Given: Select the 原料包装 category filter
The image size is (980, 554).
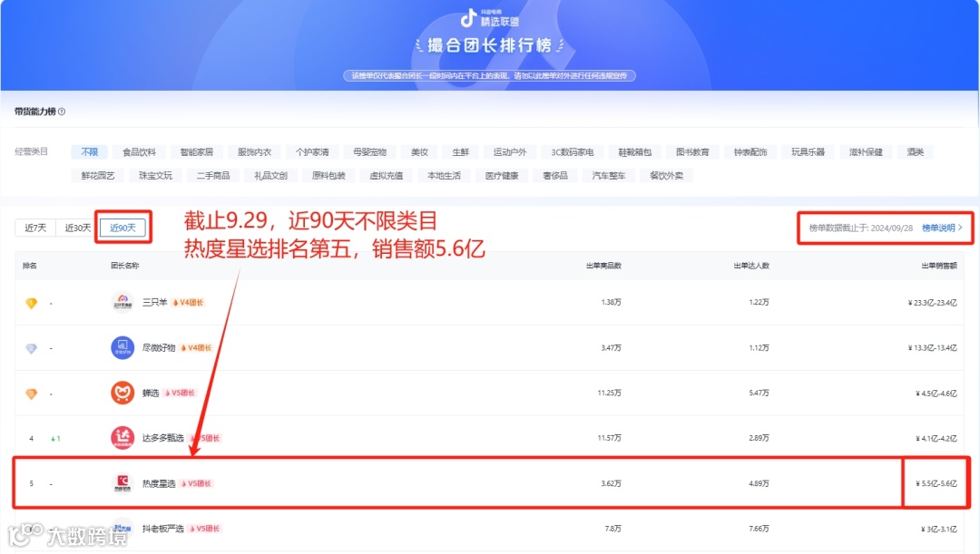Looking at the screenshot, I should (328, 176).
